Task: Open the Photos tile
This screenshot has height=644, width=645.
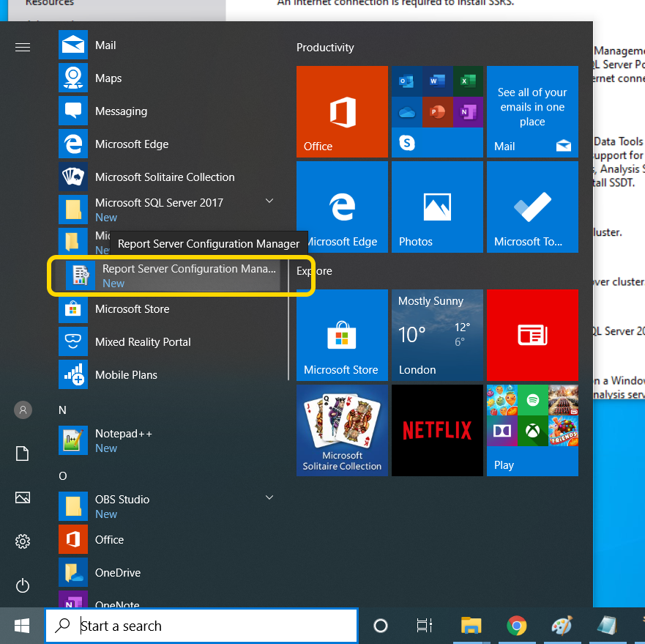Action: coord(437,207)
